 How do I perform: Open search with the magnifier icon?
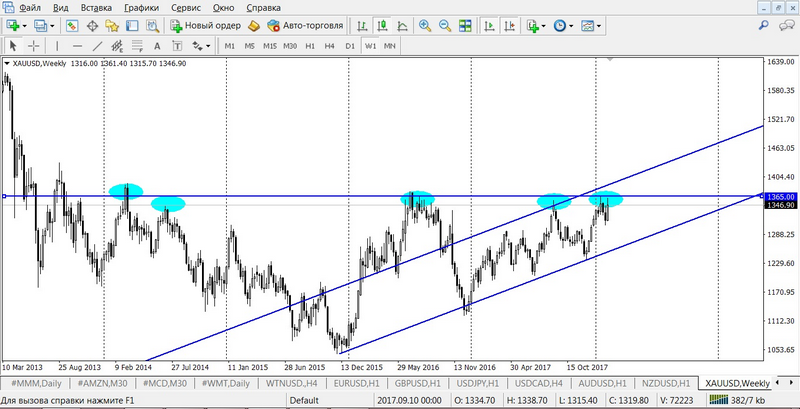[x=763, y=25]
